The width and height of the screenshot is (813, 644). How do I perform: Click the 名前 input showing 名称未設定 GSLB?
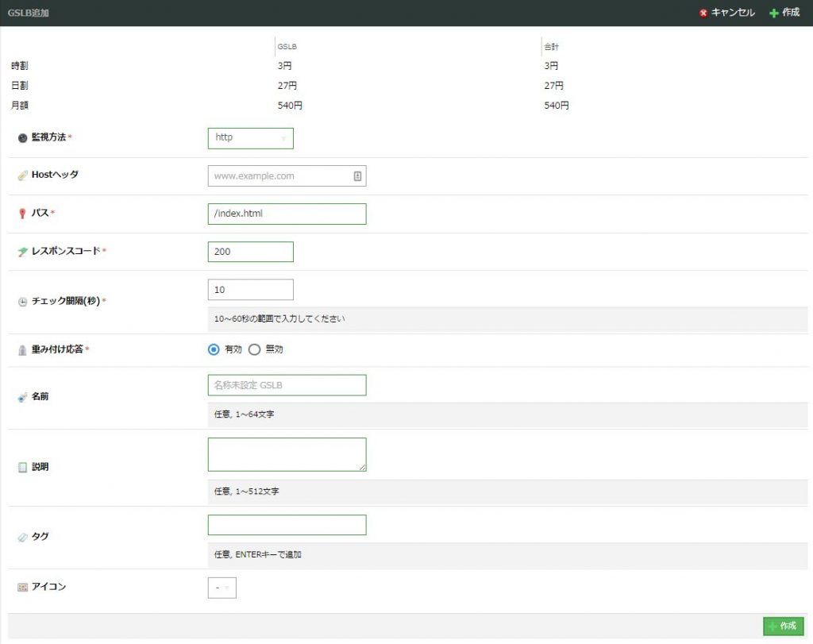click(286, 385)
